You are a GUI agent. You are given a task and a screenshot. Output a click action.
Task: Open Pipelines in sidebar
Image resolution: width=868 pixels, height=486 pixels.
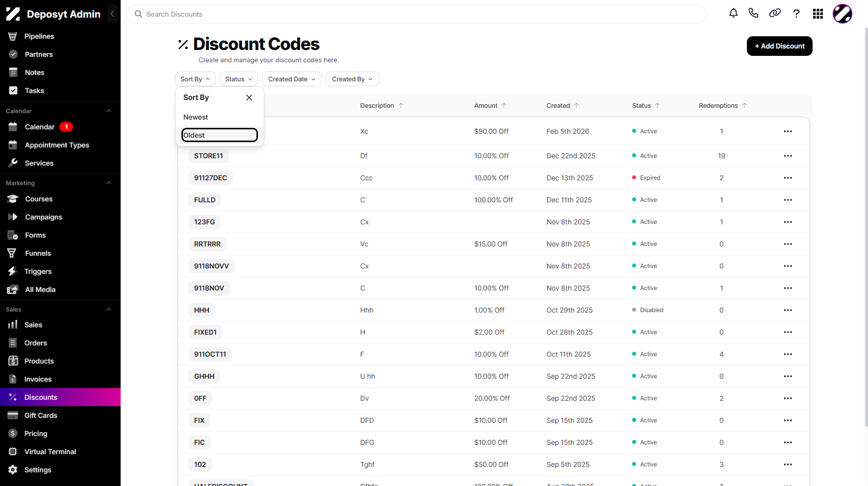[60, 36]
